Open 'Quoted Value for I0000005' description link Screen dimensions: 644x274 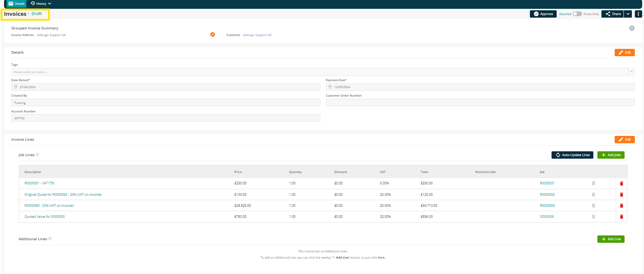(45, 217)
